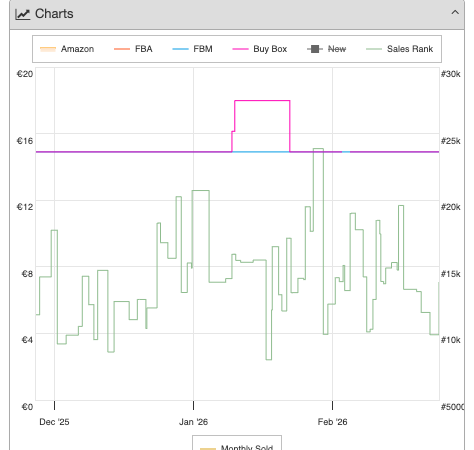
Task: Enable the struck-through New series in the legend
Action: [x=326, y=49]
